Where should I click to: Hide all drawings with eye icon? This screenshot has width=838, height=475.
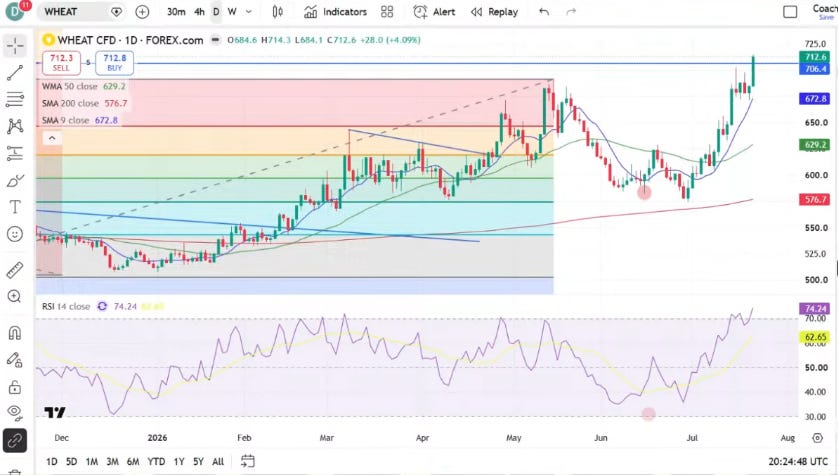(x=15, y=412)
